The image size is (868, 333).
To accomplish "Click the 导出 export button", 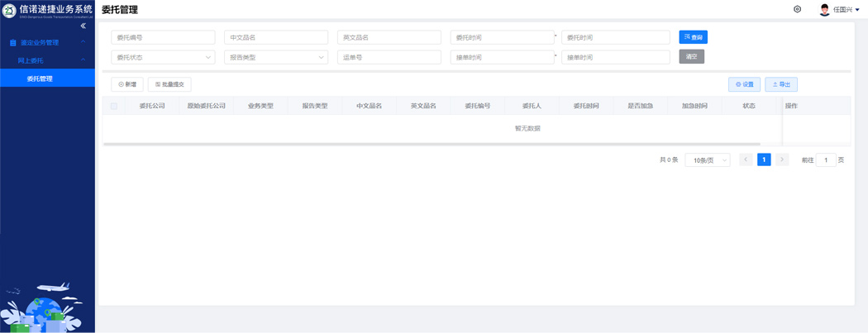I will 780,84.
